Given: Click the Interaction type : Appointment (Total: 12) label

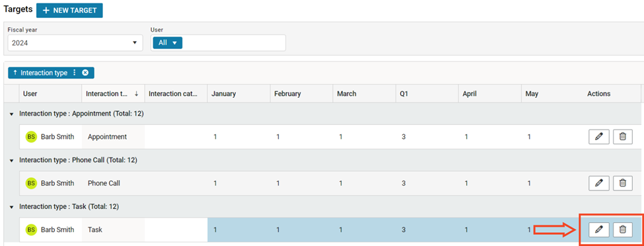Looking at the screenshot, I should point(81,114).
